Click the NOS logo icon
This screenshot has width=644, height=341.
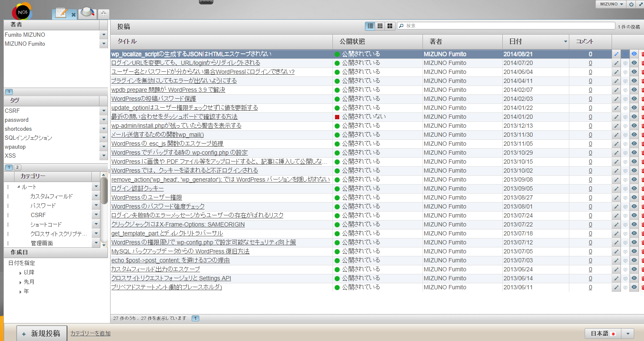[21, 12]
